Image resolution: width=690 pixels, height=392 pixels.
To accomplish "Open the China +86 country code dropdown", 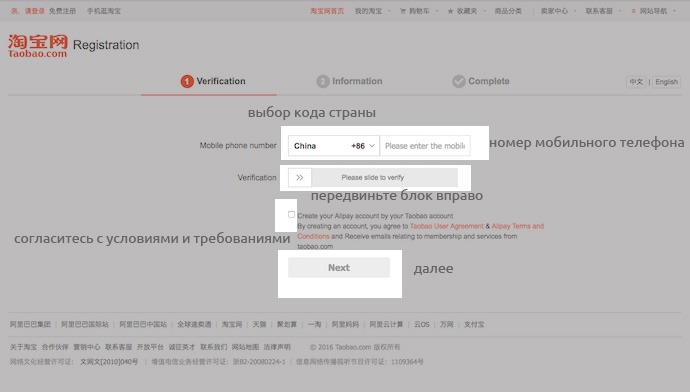I will click(334, 146).
